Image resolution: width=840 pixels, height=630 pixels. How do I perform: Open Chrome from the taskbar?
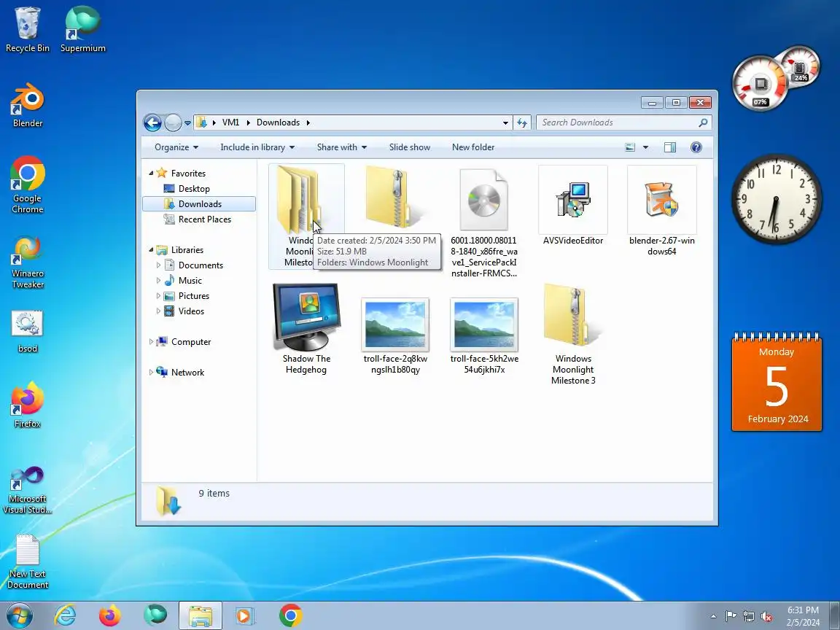tap(290, 616)
